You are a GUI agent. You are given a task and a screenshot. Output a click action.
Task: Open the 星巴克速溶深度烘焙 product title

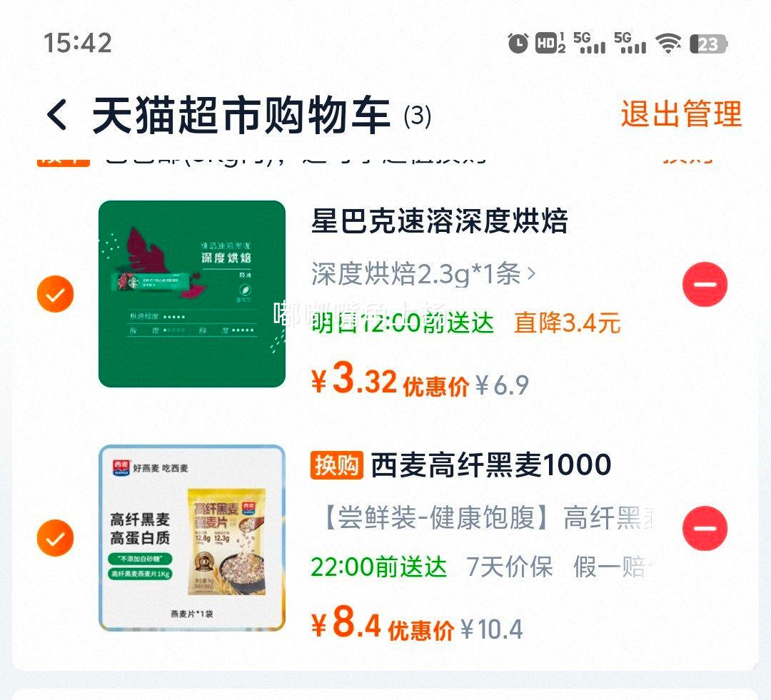coord(440,220)
